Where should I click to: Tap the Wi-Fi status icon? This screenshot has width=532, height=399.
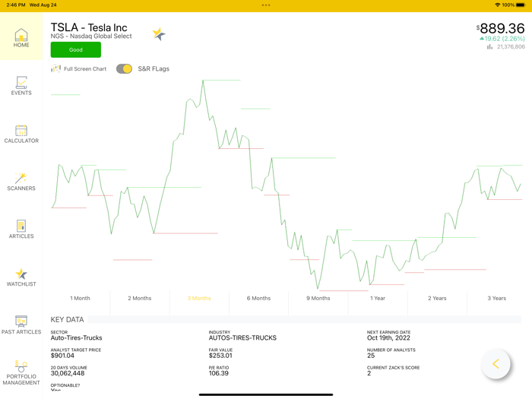click(x=497, y=5)
